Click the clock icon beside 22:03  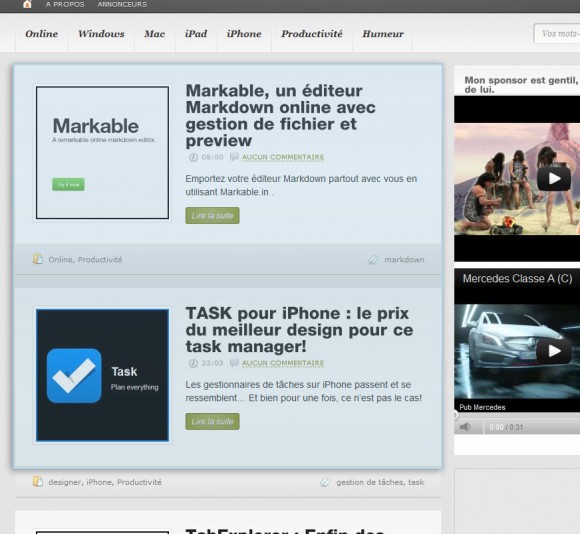pos(193,363)
